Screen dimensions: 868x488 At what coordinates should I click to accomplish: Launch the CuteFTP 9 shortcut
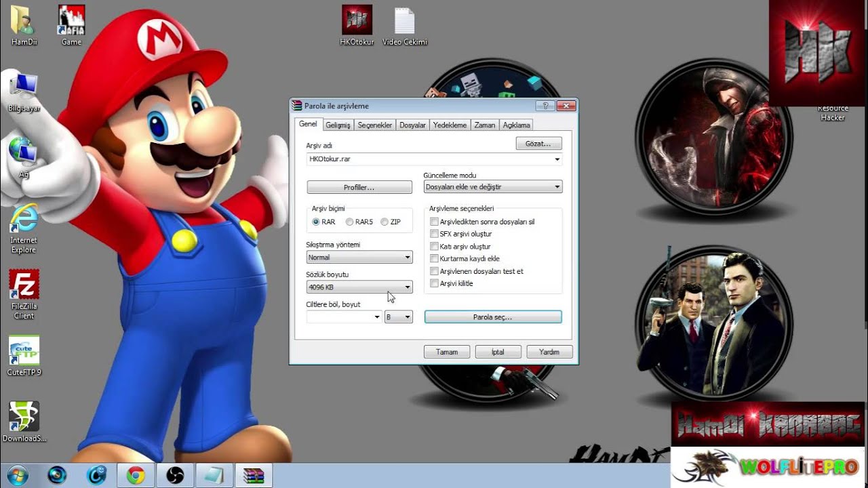point(24,355)
